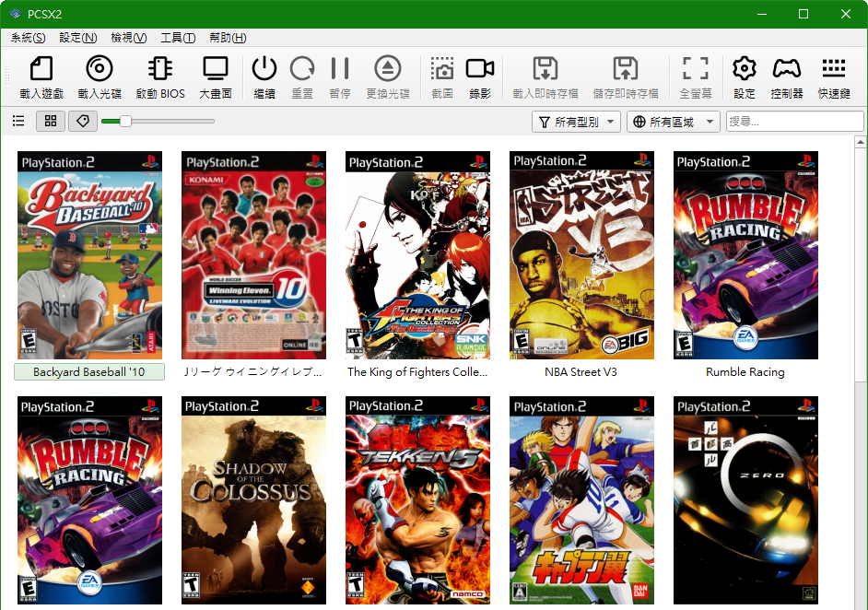Switch to game grid view
Screen dimensions: 868x610
51,121
